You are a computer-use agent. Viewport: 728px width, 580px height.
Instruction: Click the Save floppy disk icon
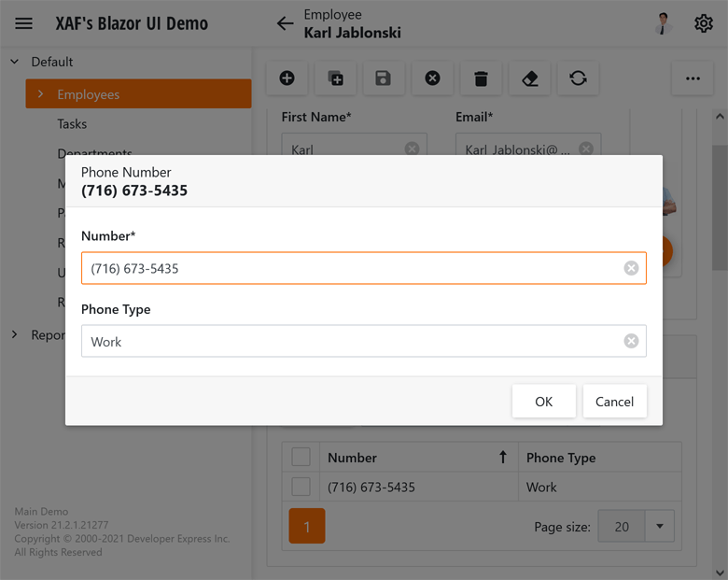pyautogui.click(x=384, y=78)
